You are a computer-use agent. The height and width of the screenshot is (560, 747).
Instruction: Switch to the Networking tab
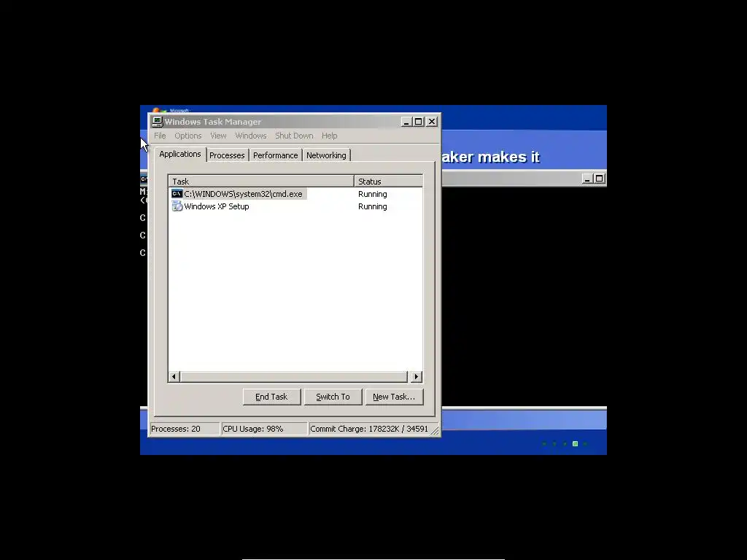pyautogui.click(x=326, y=155)
